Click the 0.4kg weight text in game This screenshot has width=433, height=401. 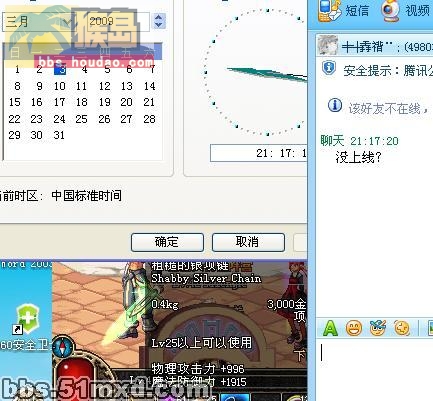point(165,305)
